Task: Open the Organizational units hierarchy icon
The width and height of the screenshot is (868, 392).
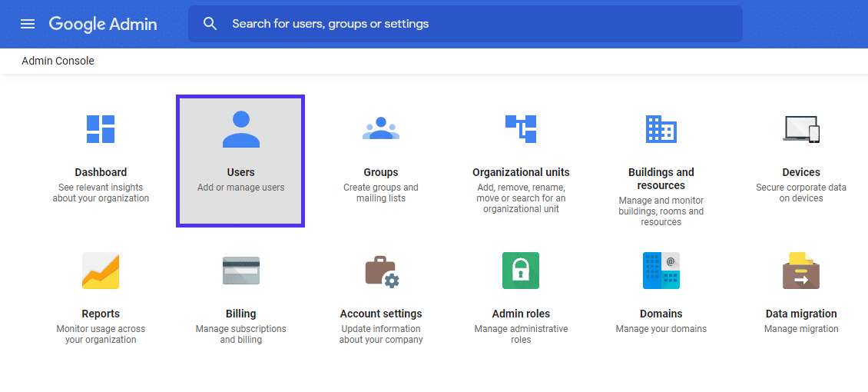Action: [521, 129]
